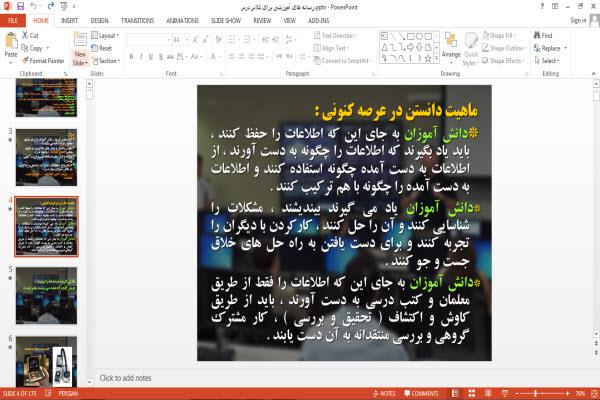Toggle text Shadow formatting
The width and height of the screenshot is (600, 400).
click(x=161, y=57)
